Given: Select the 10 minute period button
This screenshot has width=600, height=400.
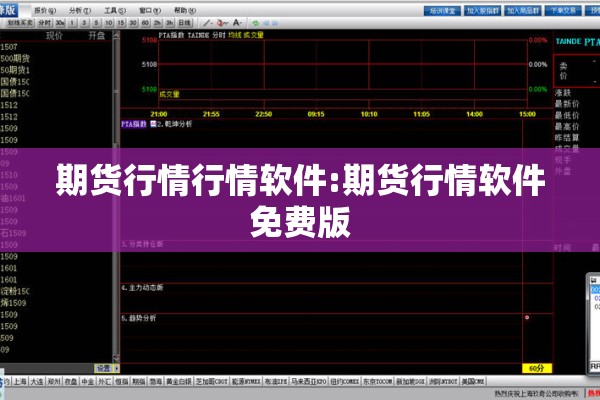Looking at the screenshot, I should click(x=109, y=23).
